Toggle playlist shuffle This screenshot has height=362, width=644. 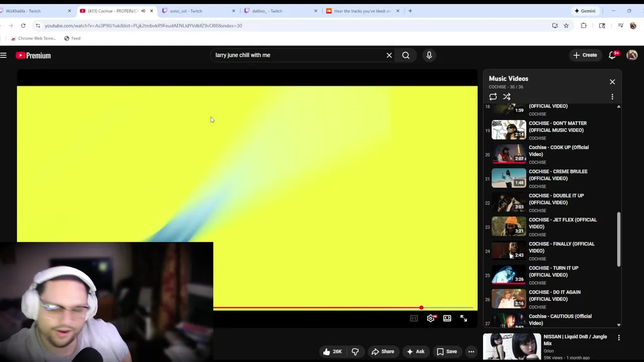(507, 97)
